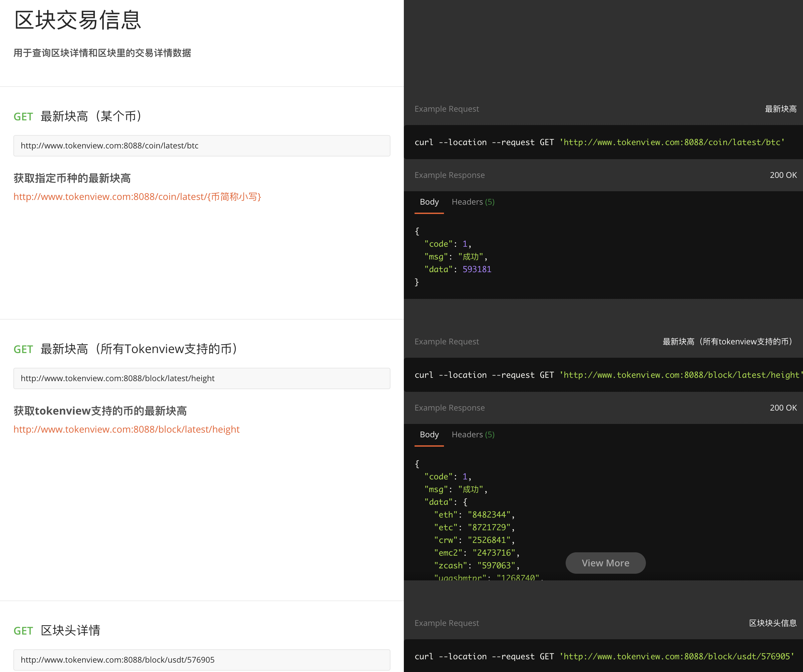Open the first 200 OK response selector
Viewport: 803px width, 672px height.
783,175
